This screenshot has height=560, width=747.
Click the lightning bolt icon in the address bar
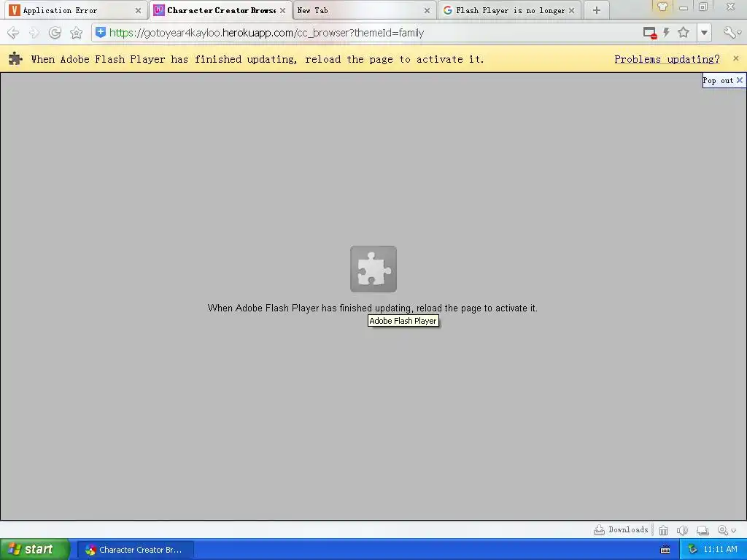pos(667,33)
